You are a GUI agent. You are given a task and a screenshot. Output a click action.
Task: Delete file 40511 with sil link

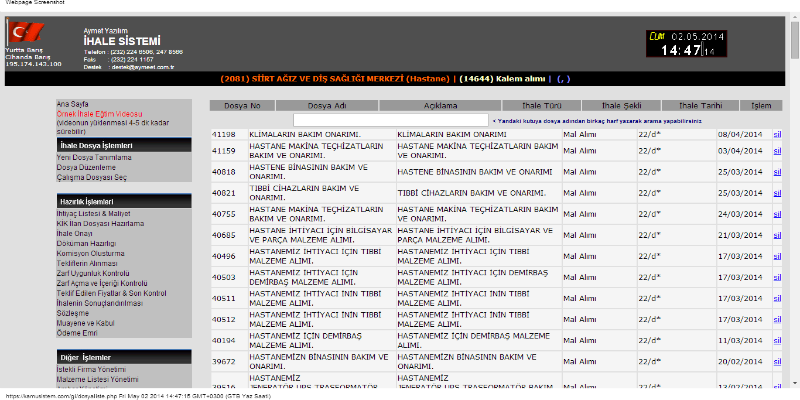(x=777, y=298)
